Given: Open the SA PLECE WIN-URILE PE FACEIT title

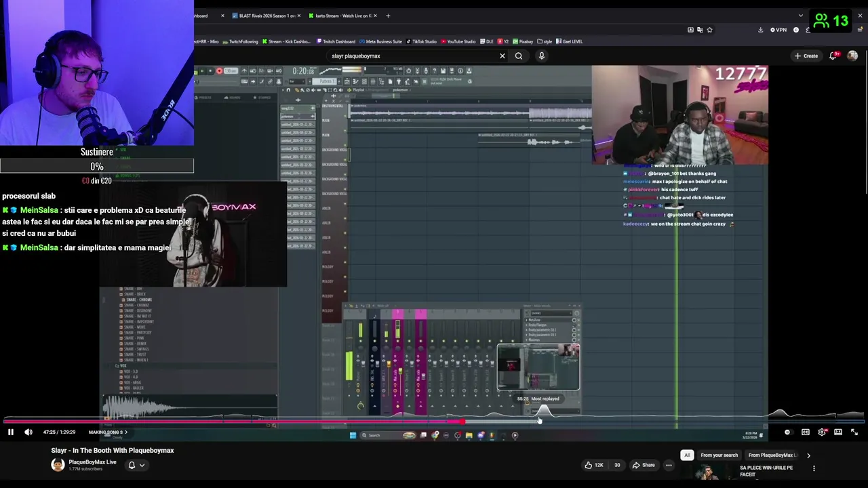Looking at the screenshot, I should coord(766,471).
